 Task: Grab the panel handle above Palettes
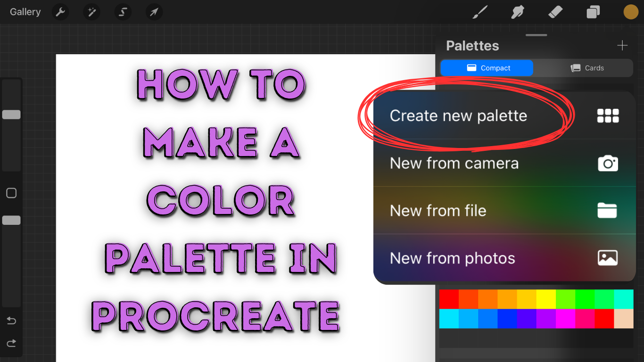[x=537, y=35]
